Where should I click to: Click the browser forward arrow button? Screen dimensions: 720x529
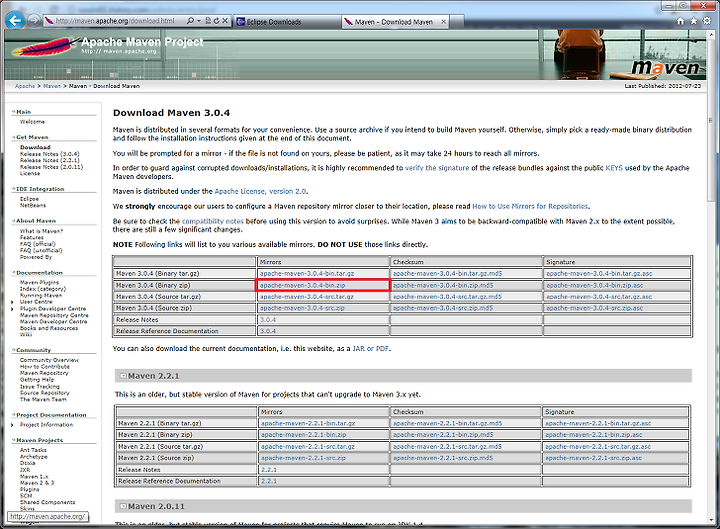click(34, 21)
